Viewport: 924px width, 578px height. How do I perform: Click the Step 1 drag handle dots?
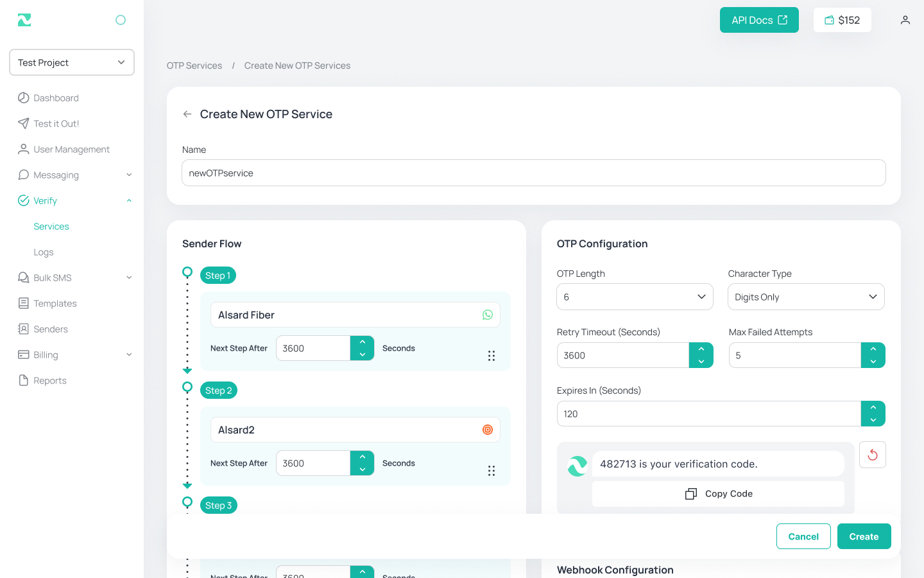coord(492,356)
